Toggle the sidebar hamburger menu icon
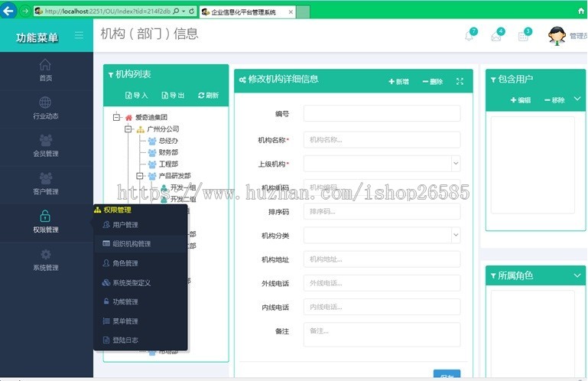Image resolution: width=588 pixels, height=381 pixels. coord(79,36)
